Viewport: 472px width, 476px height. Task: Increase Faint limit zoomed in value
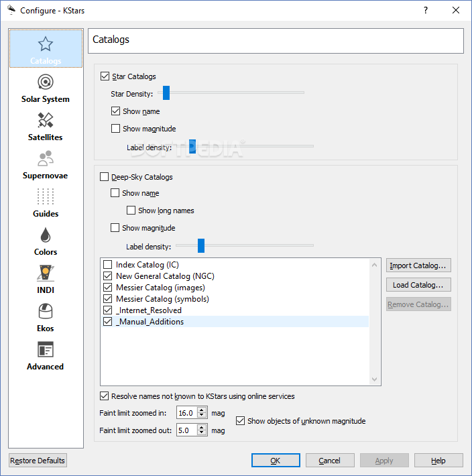[x=202, y=410]
